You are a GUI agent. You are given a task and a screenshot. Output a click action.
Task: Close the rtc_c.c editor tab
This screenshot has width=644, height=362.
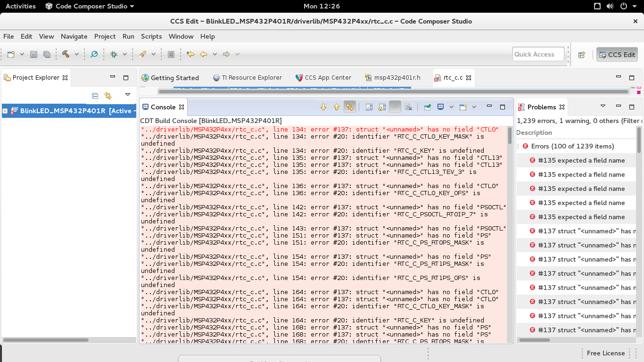(x=469, y=78)
